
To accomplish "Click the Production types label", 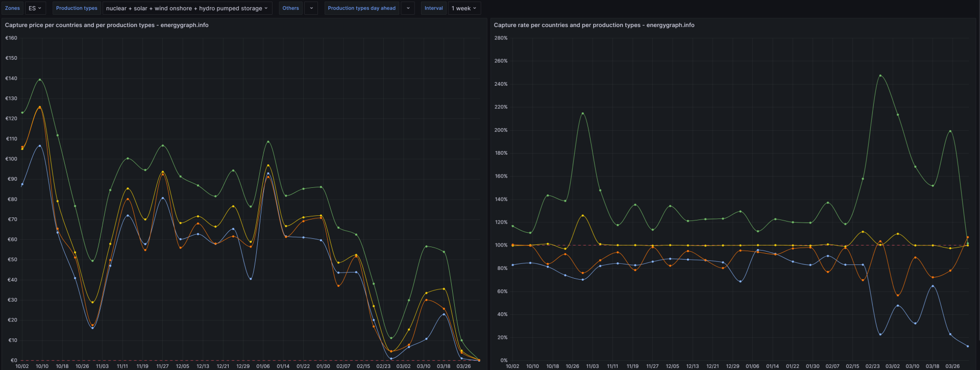I will click(77, 8).
